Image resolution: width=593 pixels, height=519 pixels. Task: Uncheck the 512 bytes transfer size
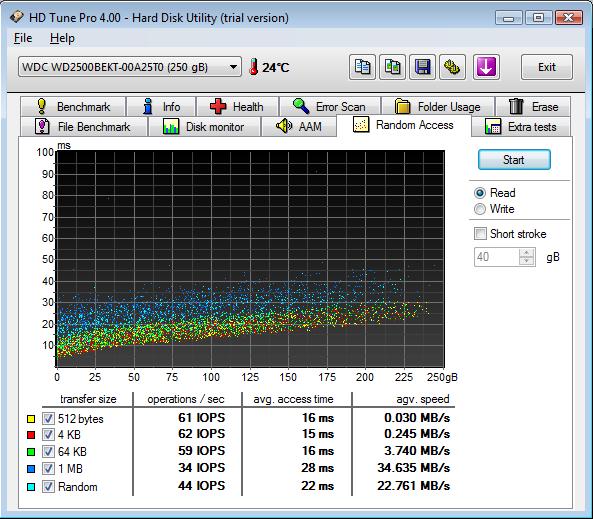pos(48,418)
